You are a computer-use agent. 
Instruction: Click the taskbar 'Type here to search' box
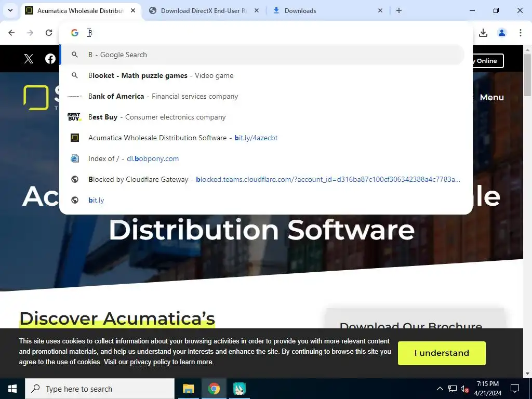[x=100, y=389]
